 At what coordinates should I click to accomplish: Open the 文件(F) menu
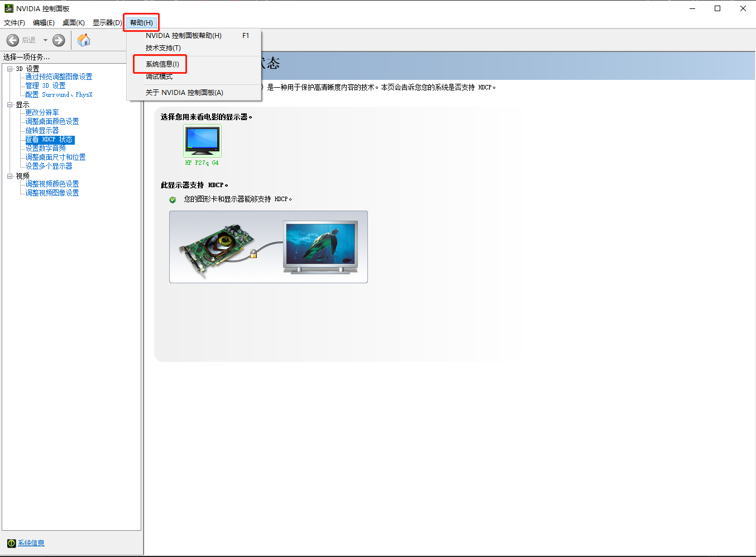15,23
